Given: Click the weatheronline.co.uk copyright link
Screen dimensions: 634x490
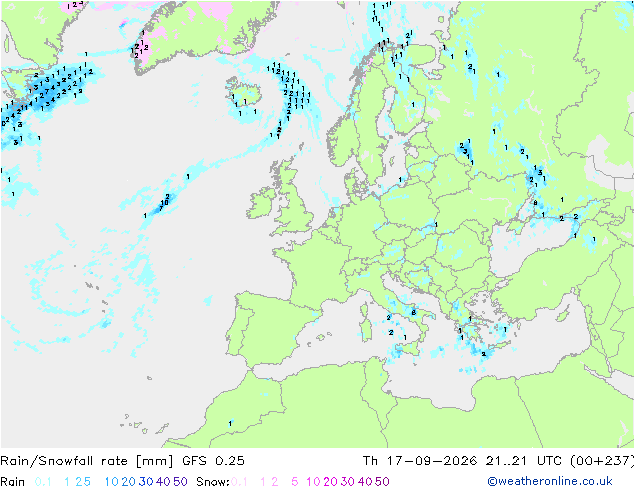Looking at the screenshot, I should pos(549,481).
